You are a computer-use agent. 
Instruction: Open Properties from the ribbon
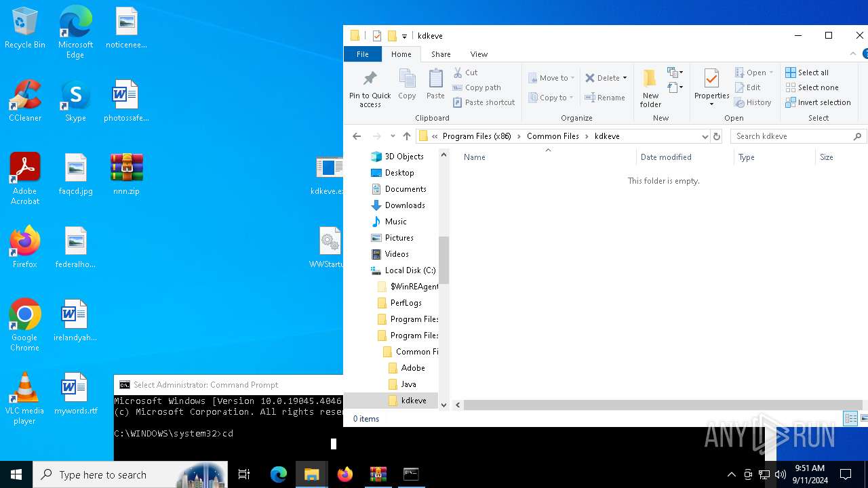pos(711,88)
